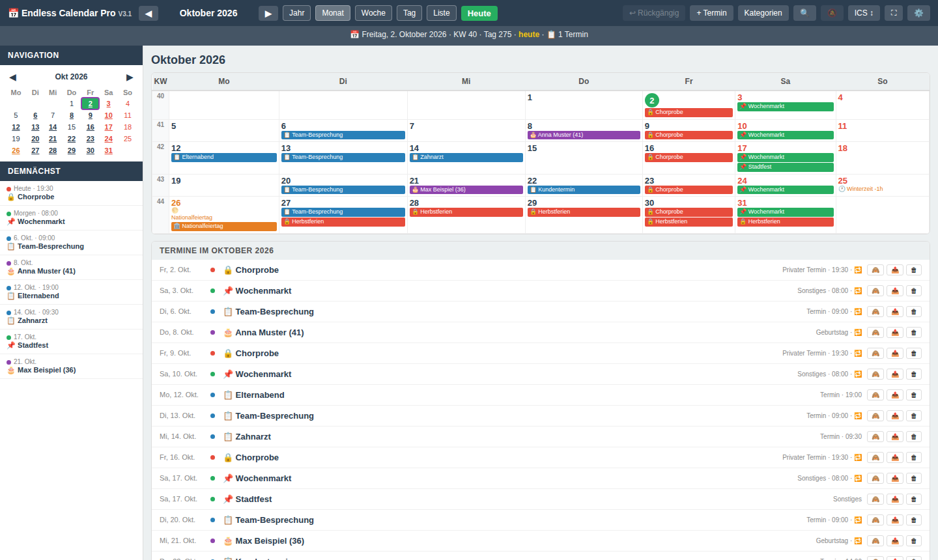Enter fullscreen mode with the expand icon
Screen dimensions: 938x560
click(x=894, y=13)
